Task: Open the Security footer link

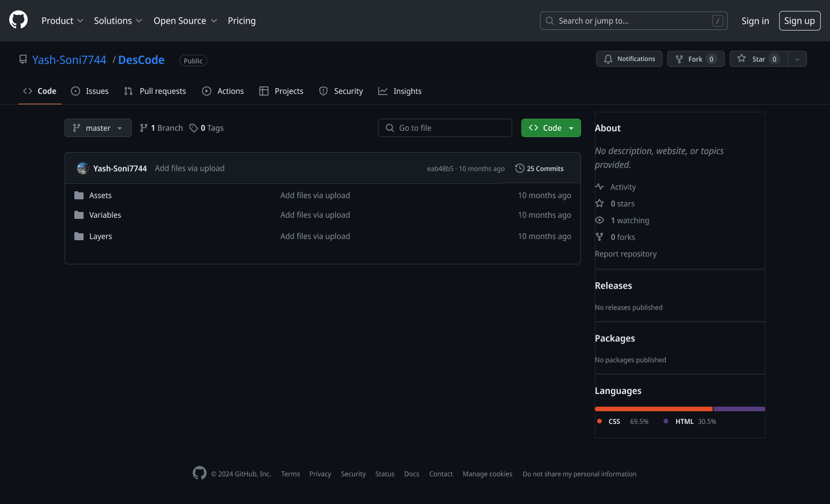Action: tap(353, 474)
